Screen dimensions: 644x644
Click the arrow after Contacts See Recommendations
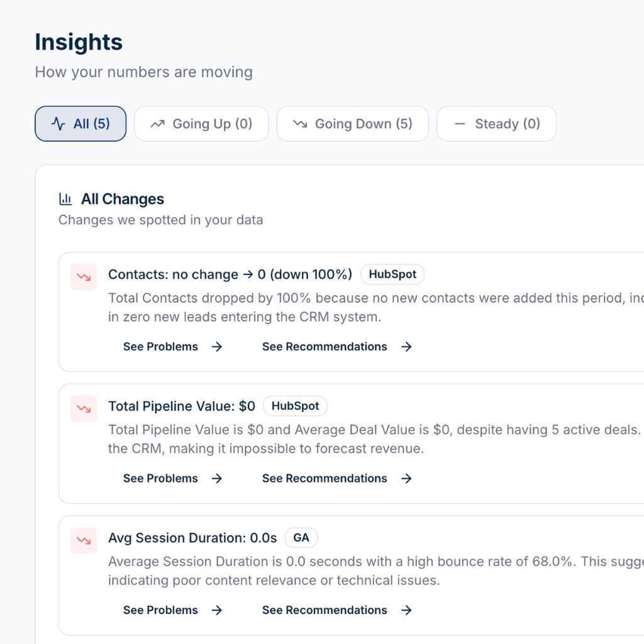[x=406, y=347]
